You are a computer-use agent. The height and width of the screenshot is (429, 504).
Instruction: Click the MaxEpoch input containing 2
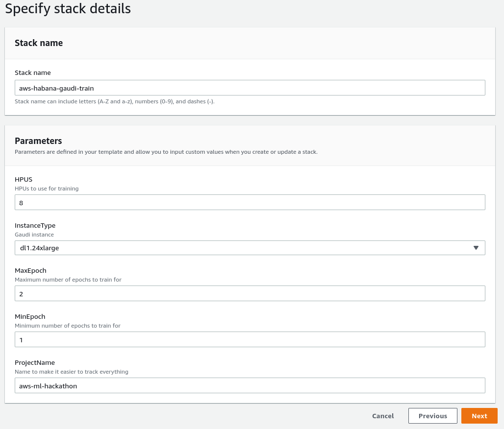pyautogui.click(x=250, y=293)
